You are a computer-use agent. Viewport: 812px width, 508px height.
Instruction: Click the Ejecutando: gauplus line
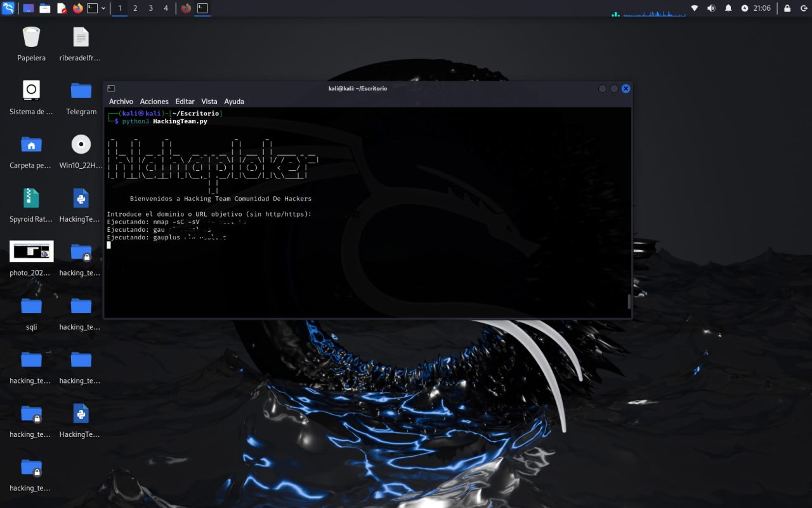click(x=166, y=237)
